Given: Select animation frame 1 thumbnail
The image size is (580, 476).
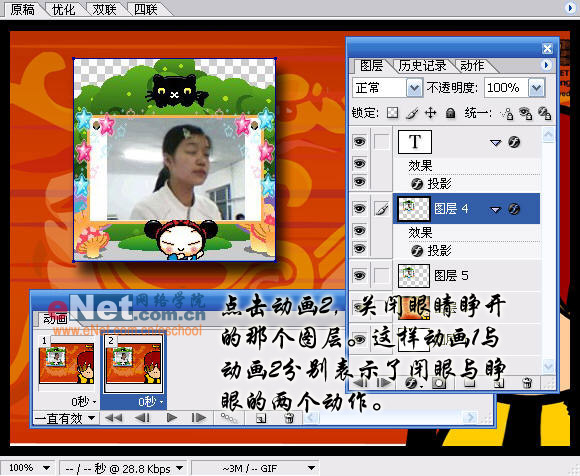Looking at the screenshot, I should [67, 363].
